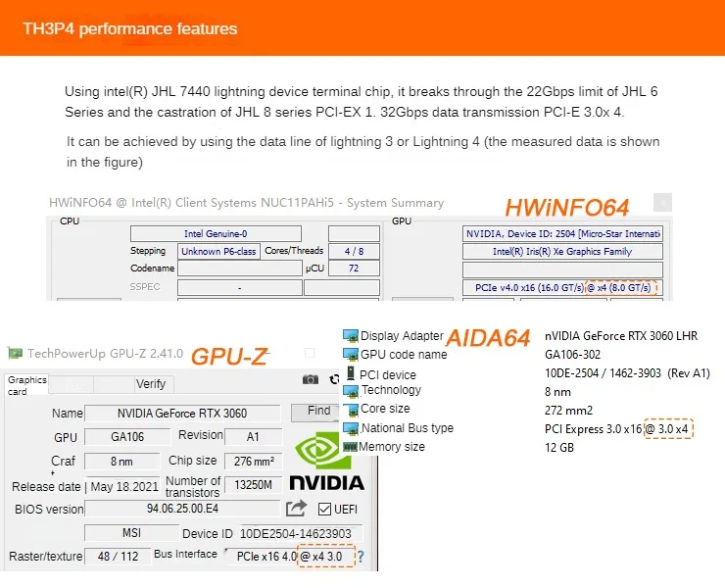725x588 pixels.
Task: Click the TechPowerUp GPU-Z 2.41.0 title
Action: [x=106, y=354]
